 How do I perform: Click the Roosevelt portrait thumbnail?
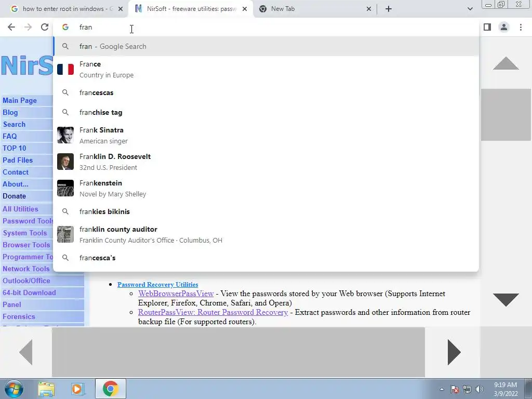65,162
